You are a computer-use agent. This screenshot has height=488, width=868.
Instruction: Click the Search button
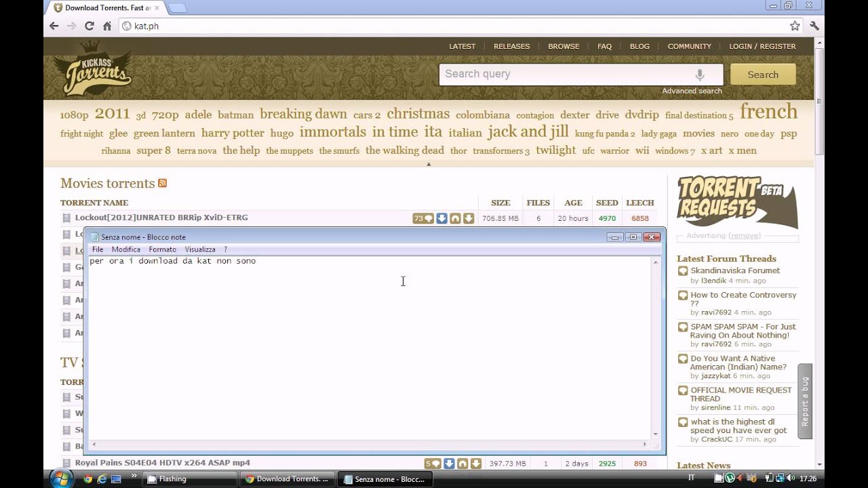(763, 75)
